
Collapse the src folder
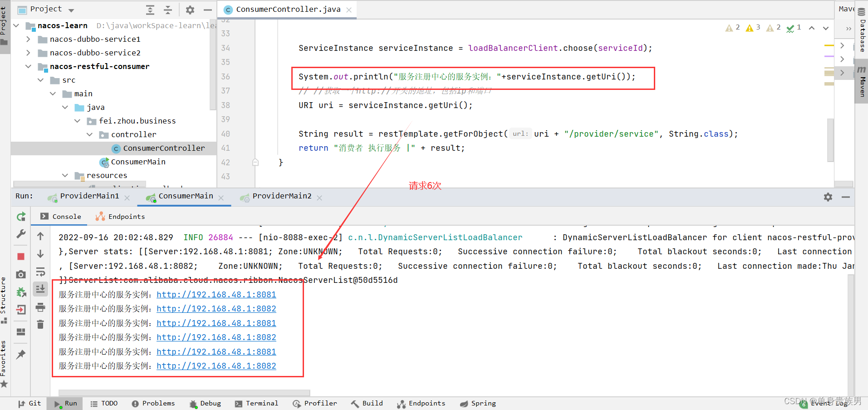40,80
